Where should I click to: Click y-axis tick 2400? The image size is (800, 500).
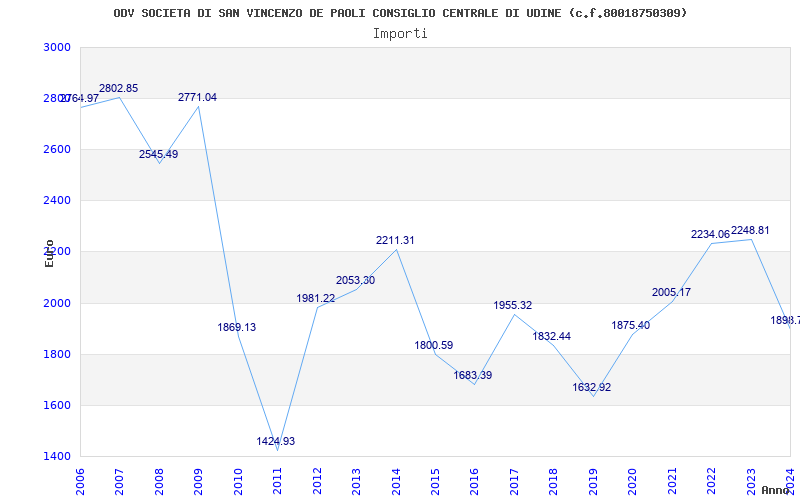[57, 201]
